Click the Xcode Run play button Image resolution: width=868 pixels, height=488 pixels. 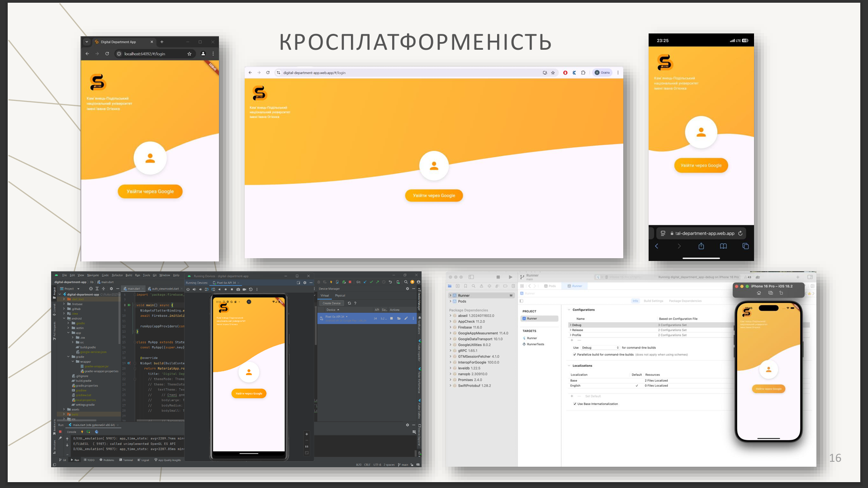(510, 277)
